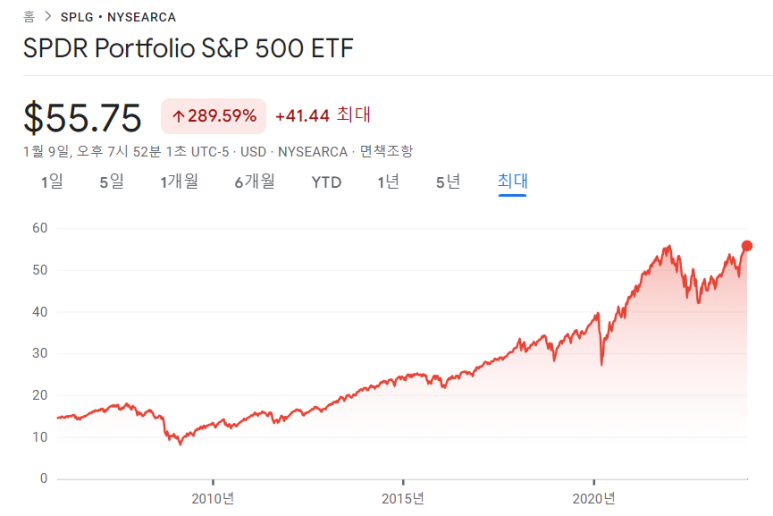The image size is (773, 516).
Task: Click the red endpoint dot on chart
Action: tap(747, 245)
